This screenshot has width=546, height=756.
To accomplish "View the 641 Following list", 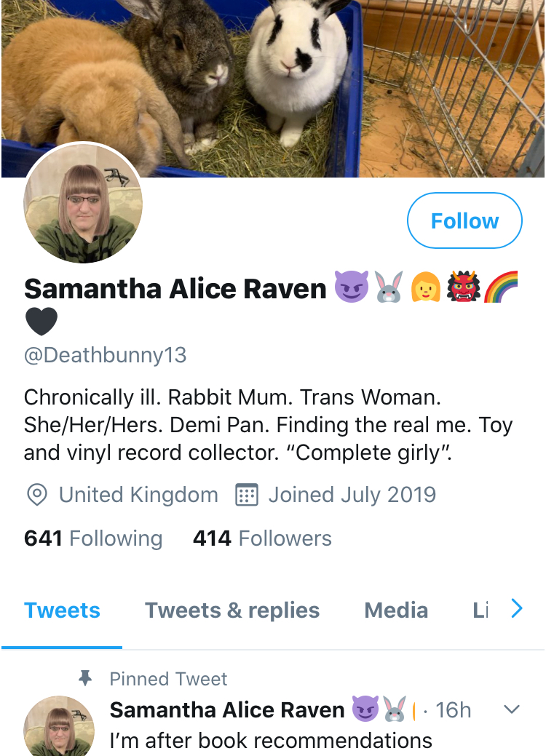I will [93, 538].
